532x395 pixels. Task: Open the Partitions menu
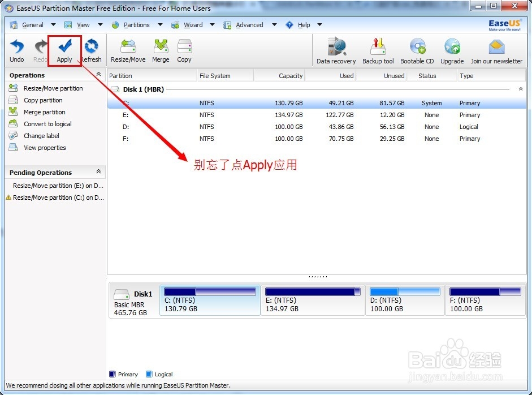(136, 25)
